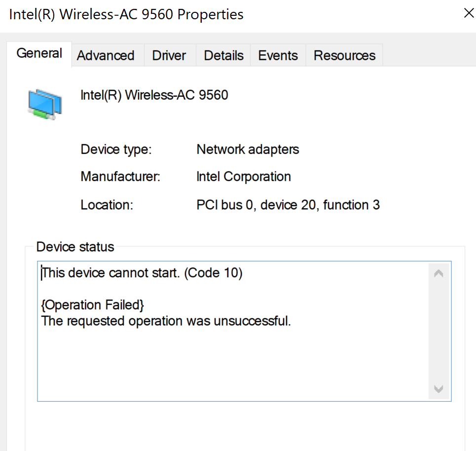Close the Wireless-AC 9560 Properties dialog
Image resolution: width=476 pixels, height=451 pixels.
(469, 13)
